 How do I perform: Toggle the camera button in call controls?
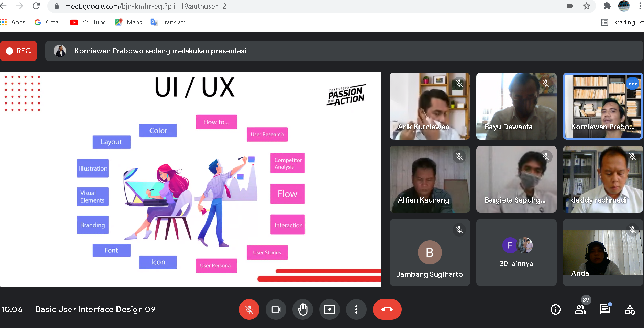276,309
